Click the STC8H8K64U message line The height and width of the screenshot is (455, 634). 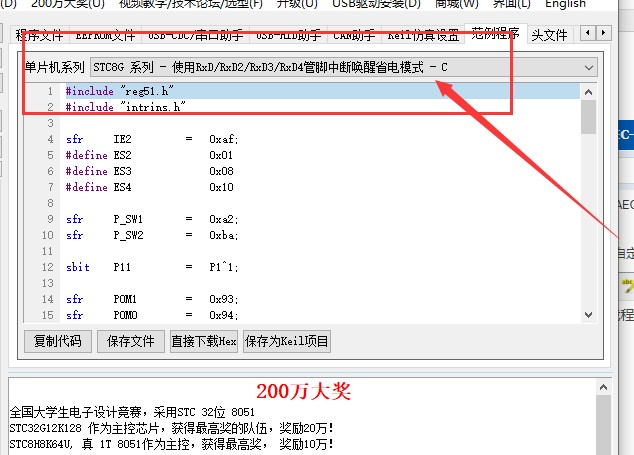171,444
